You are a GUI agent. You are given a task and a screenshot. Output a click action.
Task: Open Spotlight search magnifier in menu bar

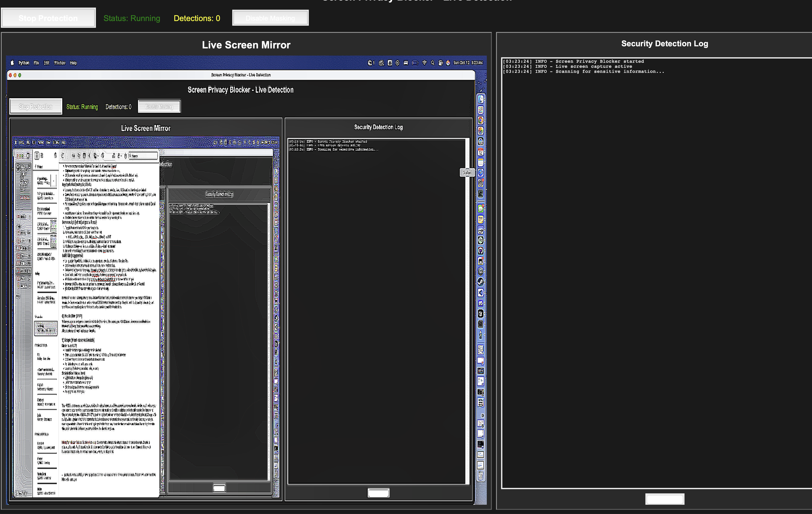433,63
